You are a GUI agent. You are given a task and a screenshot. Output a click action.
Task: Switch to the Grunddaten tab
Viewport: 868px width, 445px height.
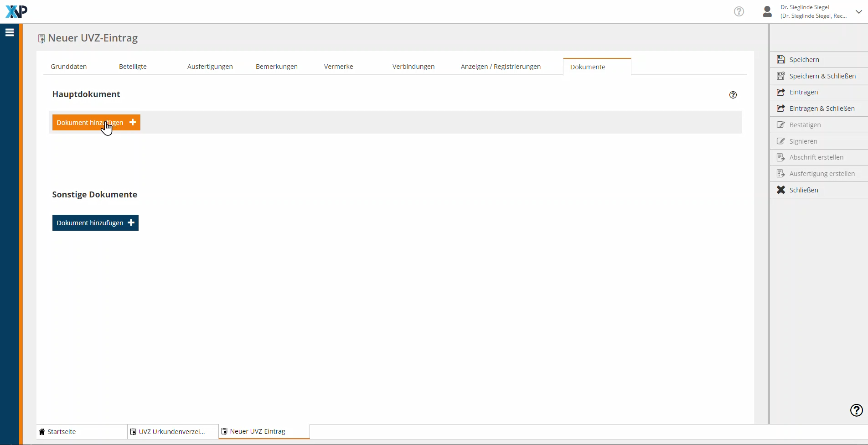tap(69, 67)
